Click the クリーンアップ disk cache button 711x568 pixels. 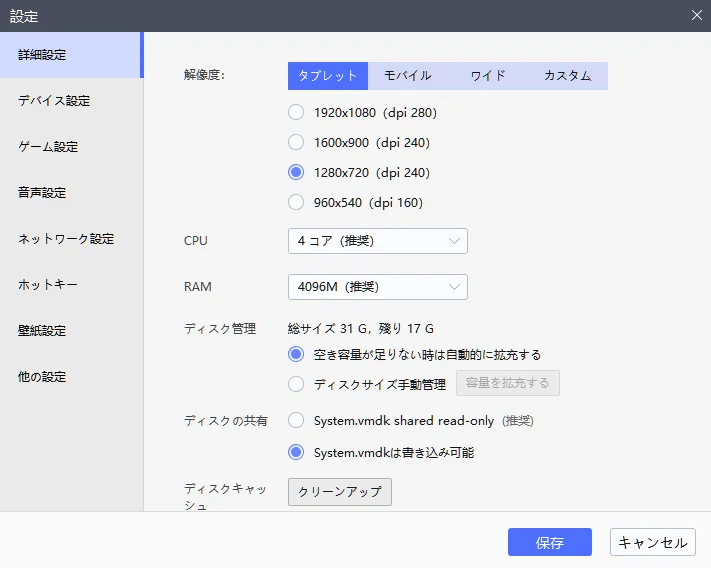point(340,492)
